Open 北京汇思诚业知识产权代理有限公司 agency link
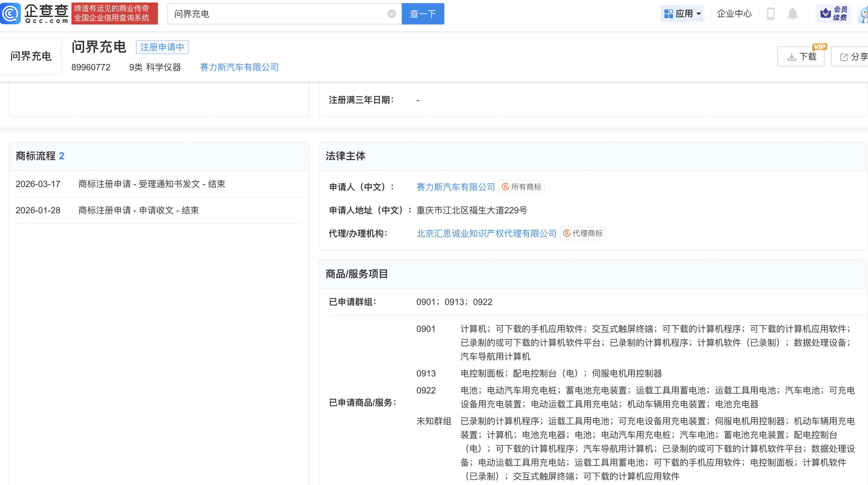Screen dimensions: 868x485 point(486,233)
